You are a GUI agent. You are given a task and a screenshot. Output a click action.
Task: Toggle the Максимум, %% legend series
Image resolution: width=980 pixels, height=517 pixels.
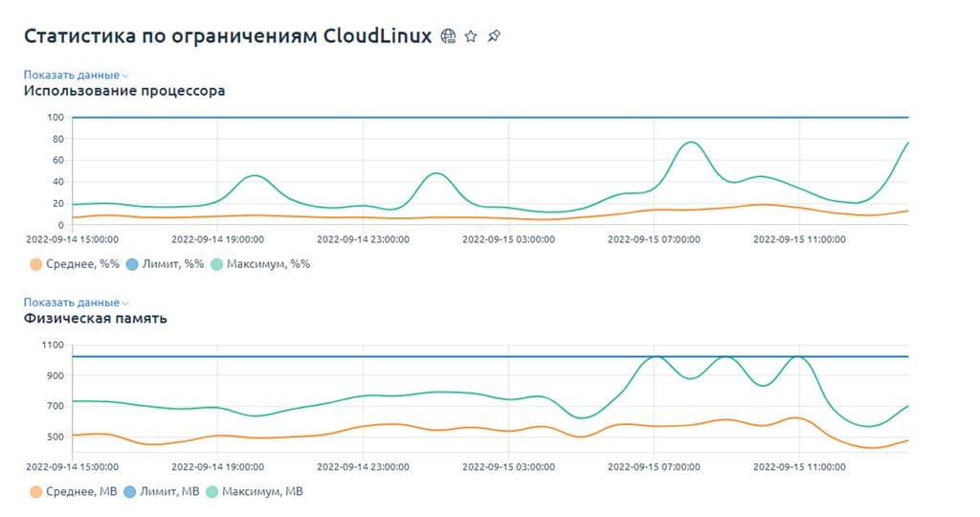click(260, 264)
